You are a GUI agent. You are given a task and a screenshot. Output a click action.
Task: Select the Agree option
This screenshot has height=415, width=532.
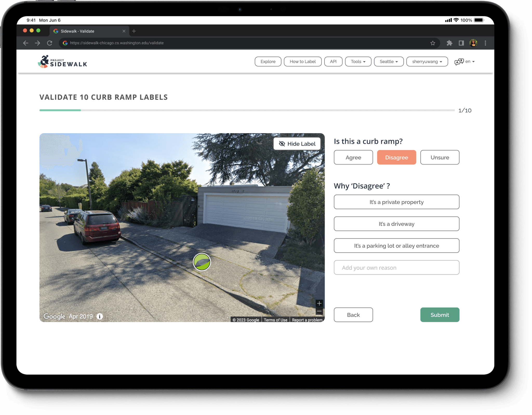click(x=353, y=157)
